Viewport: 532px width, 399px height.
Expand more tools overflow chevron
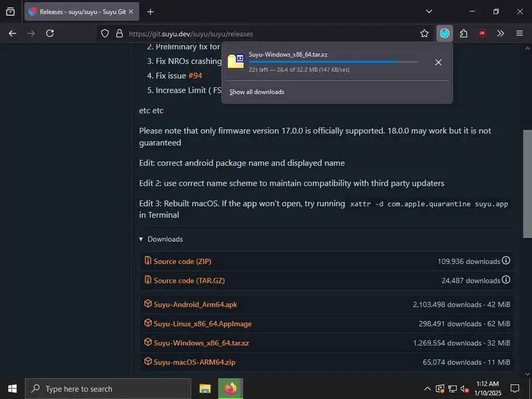point(500,33)
